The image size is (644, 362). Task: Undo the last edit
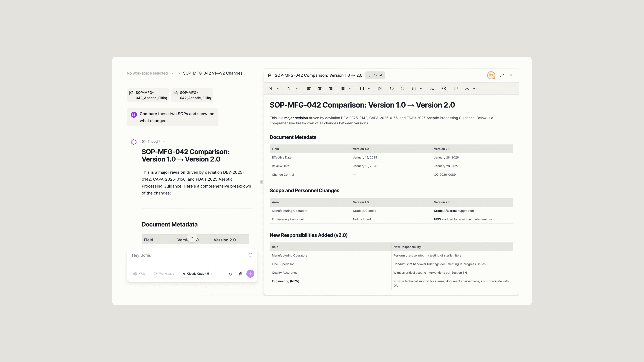pos(392,88)
